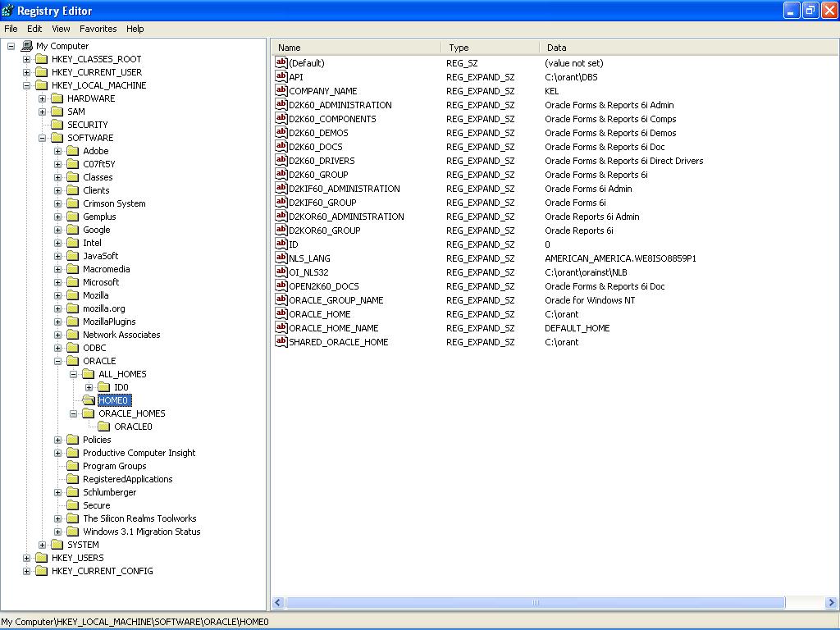Image resolution: width=840 pixels, height=630 pixels.
Task: Open the Edit menu
Action: [34, 29]
